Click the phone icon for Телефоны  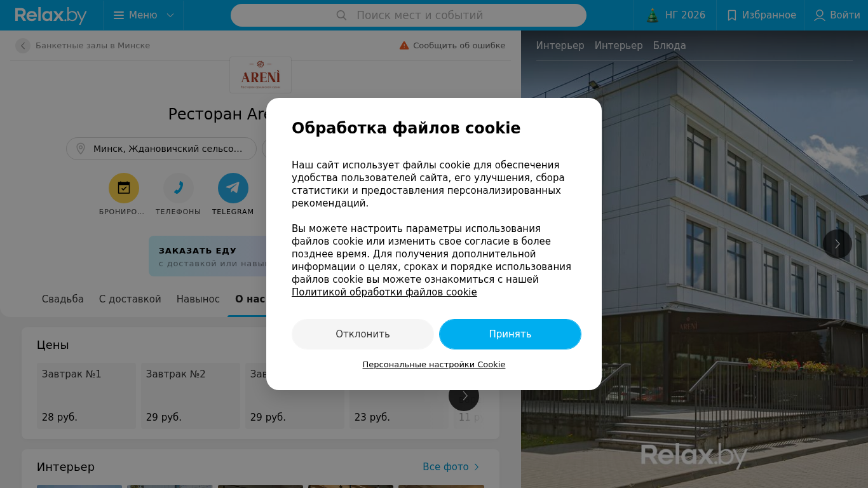pyautogui.click(x=179, y=188)
